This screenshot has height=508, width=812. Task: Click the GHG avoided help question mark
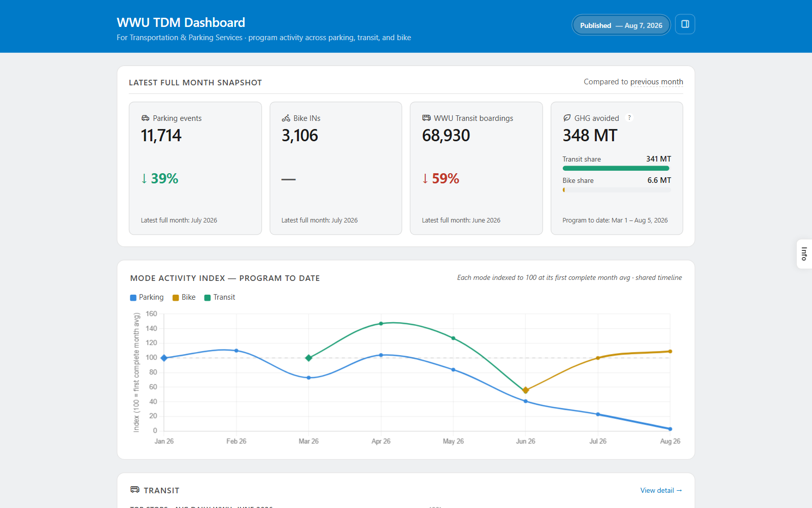pyautogui.click(x=629, y=118)
